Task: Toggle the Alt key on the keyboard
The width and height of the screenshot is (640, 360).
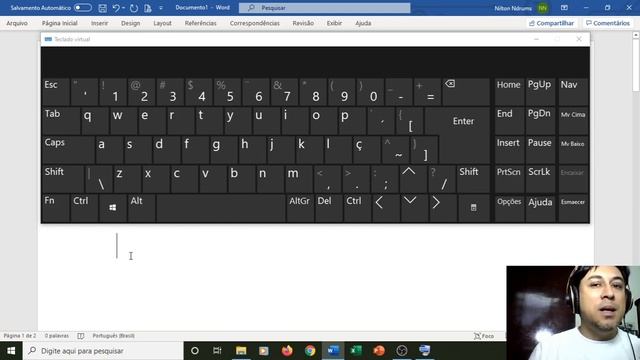Action: click(141, 208)
